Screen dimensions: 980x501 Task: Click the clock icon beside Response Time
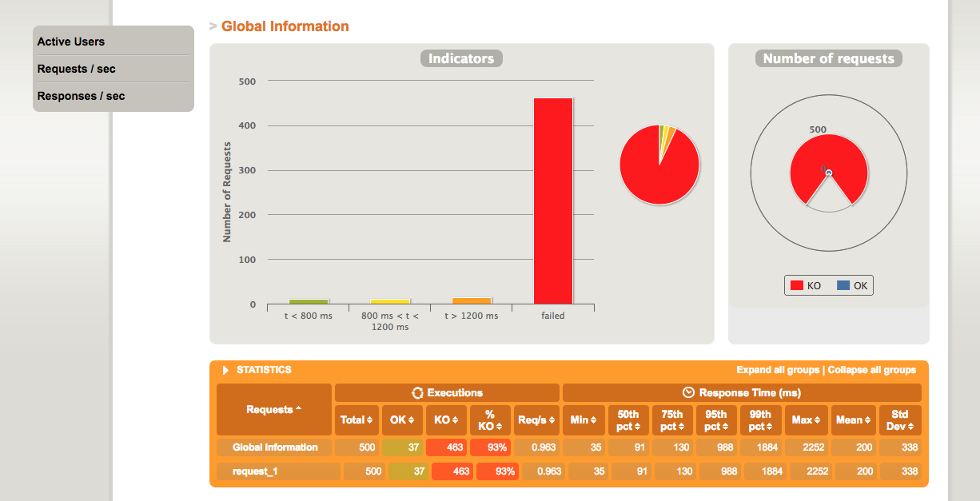[x=688, y=392]
